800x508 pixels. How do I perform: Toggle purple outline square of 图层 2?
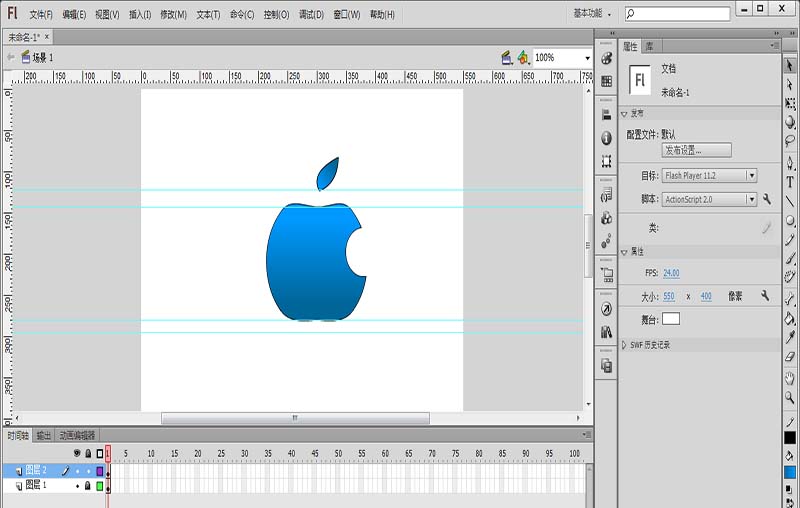99,471
